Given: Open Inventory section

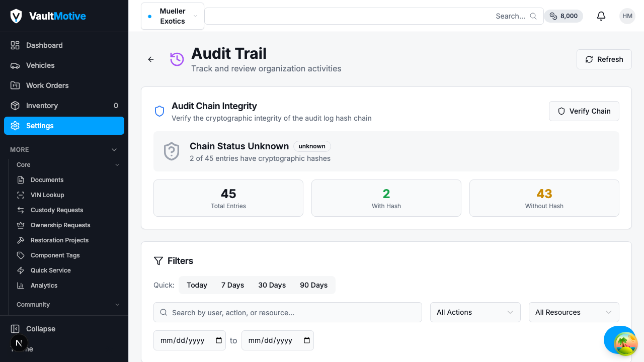Looking at the screenshot, I should click(x=64, y=106).
